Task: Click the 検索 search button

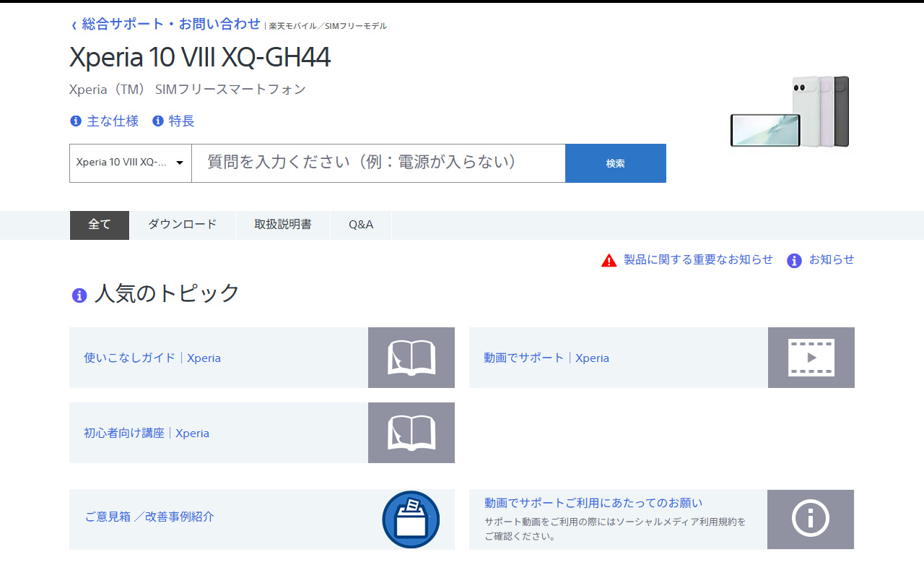Action: [x=616, y=163]
